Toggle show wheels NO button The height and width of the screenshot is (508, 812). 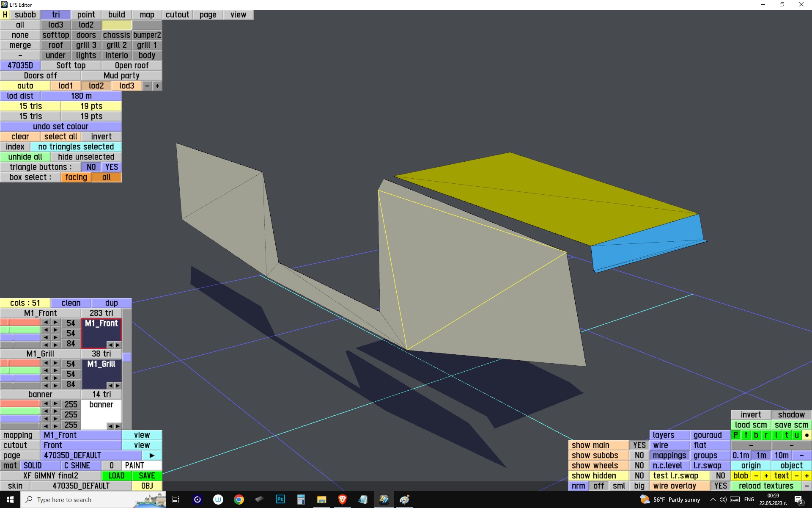(639, 466)
